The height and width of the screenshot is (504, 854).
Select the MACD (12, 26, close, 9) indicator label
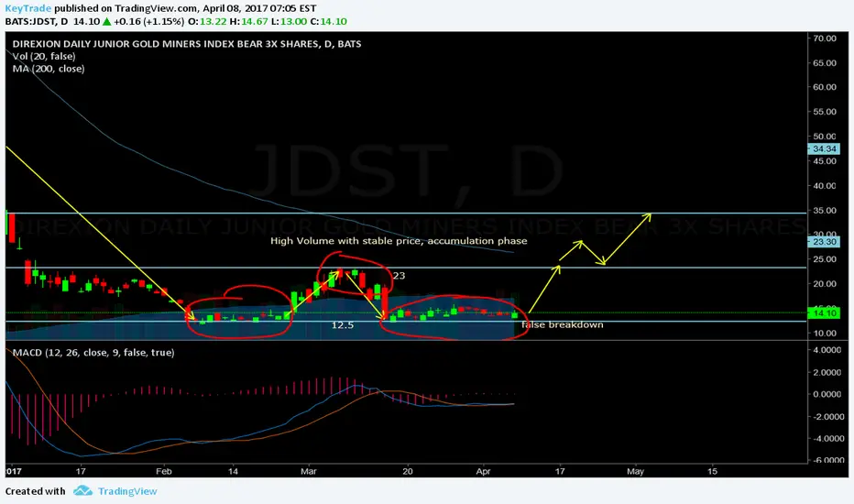point(93,353)
